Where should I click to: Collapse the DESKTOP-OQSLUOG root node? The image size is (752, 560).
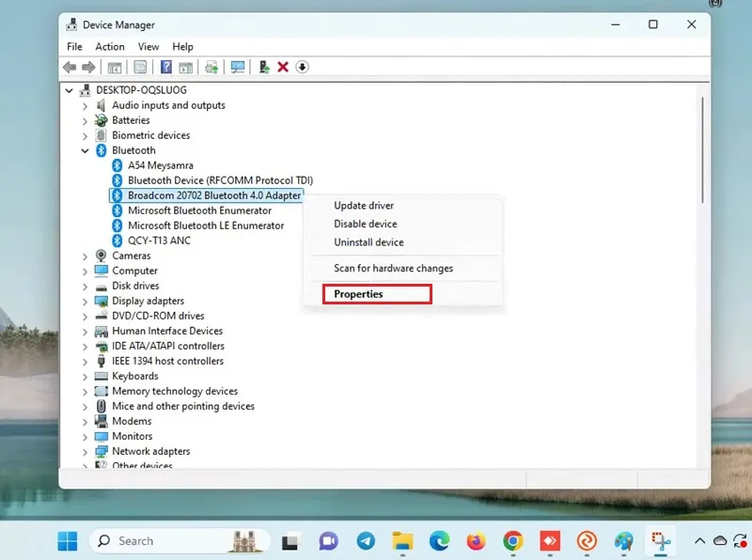pos(69,90)
